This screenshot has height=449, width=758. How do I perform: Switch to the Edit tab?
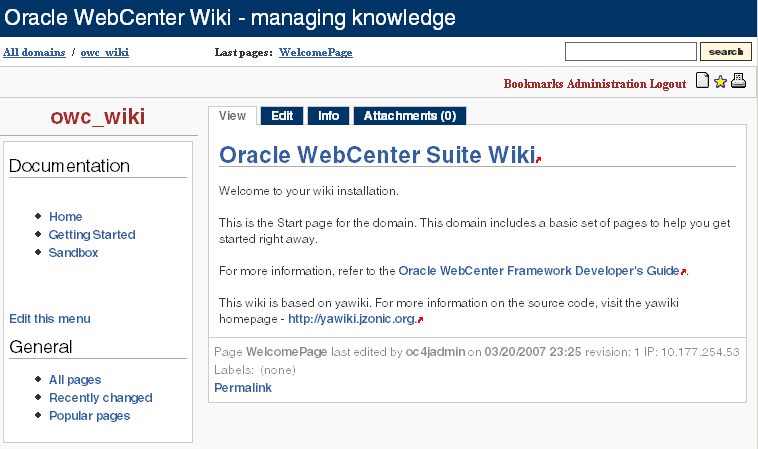click(x=282, y=116)
